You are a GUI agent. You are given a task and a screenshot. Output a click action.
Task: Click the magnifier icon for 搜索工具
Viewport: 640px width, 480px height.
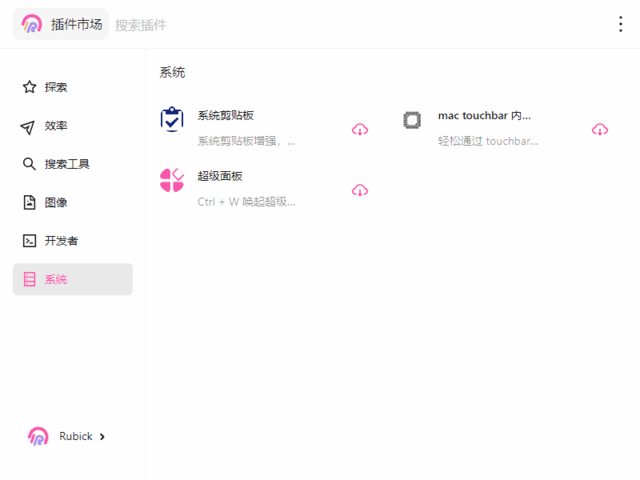(29, 164)
